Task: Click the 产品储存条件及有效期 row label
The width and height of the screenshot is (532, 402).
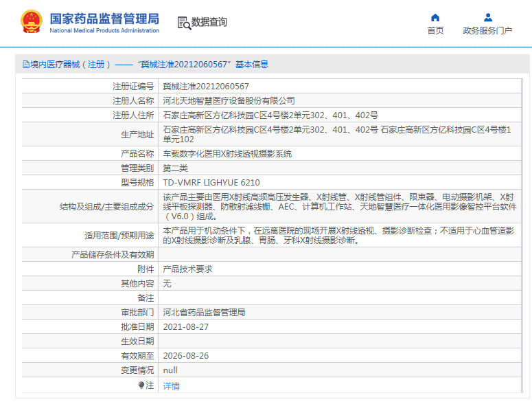Action: click(x=113, y=255)
